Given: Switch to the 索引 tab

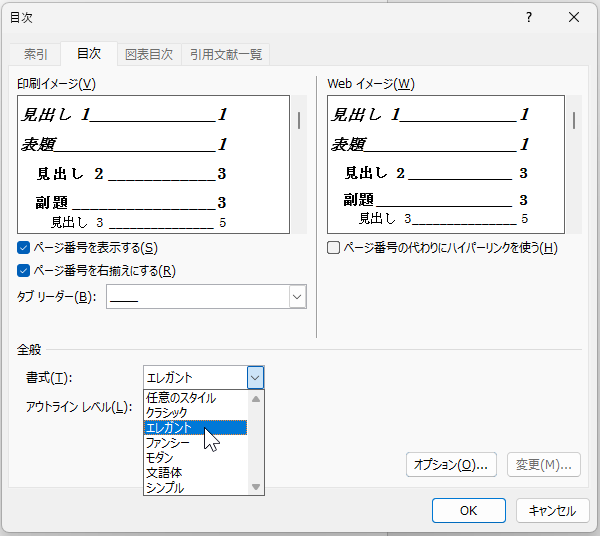Looking at the screenshot, I should pos(35,54).
